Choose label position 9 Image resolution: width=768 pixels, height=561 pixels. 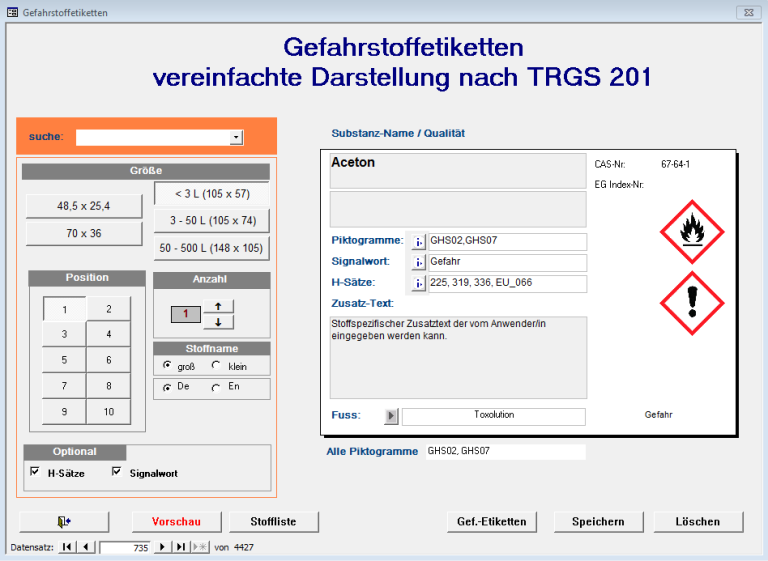tap(64, 412)
